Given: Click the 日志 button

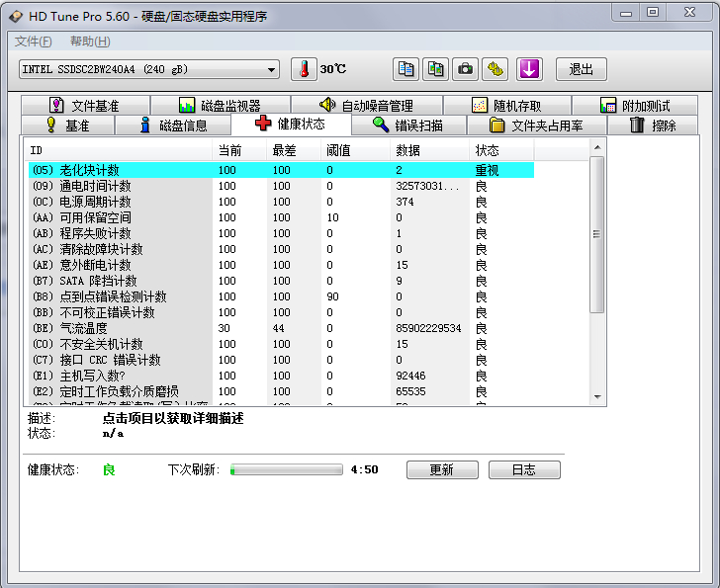Looking at the screenshot, I should point(524,469).
